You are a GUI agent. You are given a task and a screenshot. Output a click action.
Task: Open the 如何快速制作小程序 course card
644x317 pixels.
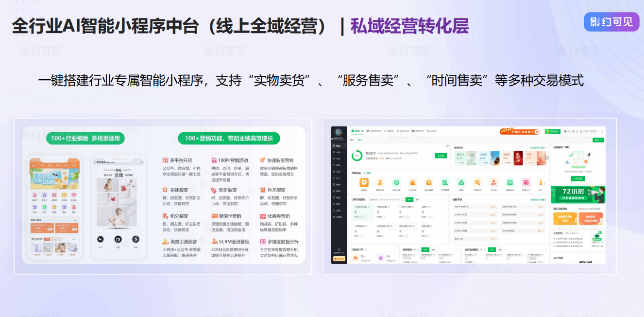565,218
